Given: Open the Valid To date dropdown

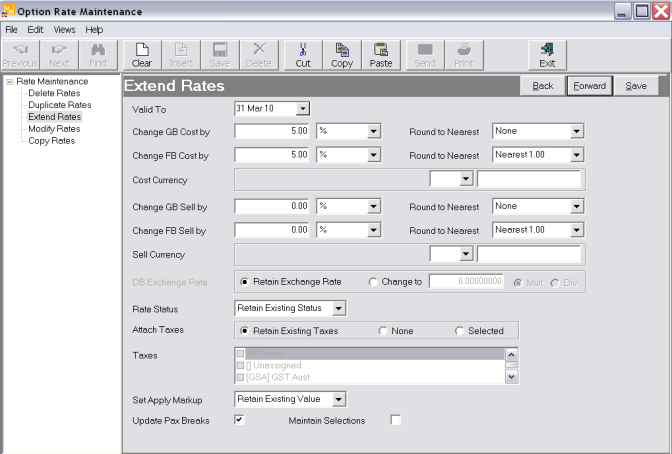Looking at the screenshot, I should (303, 108).
